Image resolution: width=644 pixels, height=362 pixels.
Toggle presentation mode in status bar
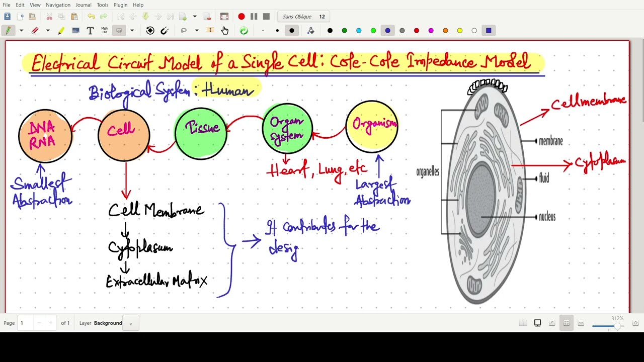(537, 323)
